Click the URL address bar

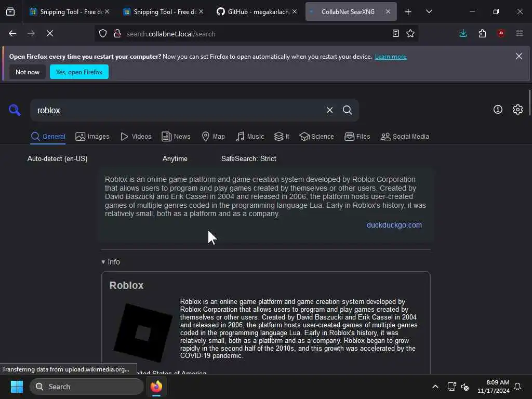click(x=256, y=34)
